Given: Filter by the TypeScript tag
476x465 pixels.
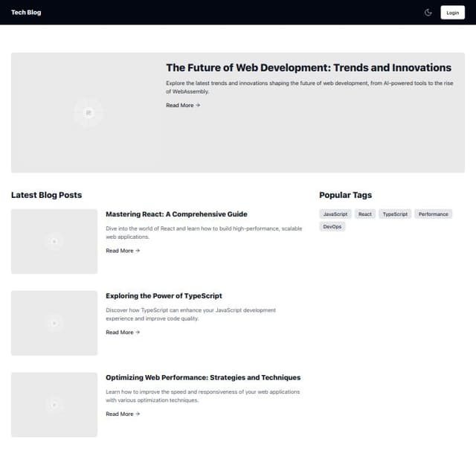Looking at the screenshot, I should (x=394, y=214).
